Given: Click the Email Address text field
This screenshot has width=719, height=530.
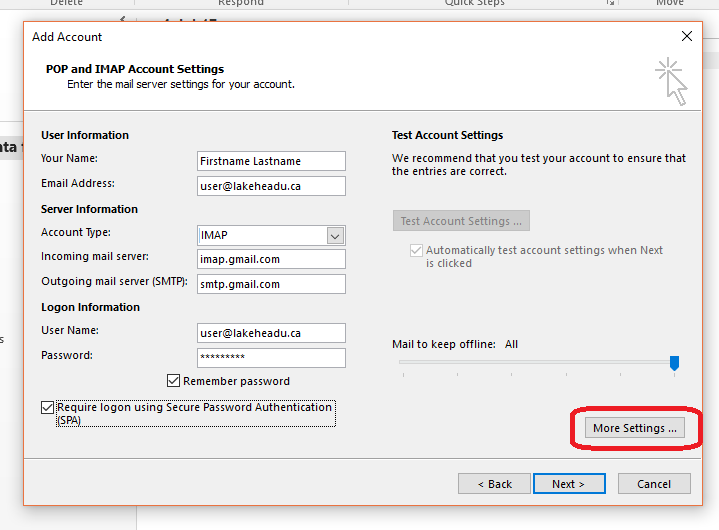Looking at the screenshot, I should (x=271, y=186).
